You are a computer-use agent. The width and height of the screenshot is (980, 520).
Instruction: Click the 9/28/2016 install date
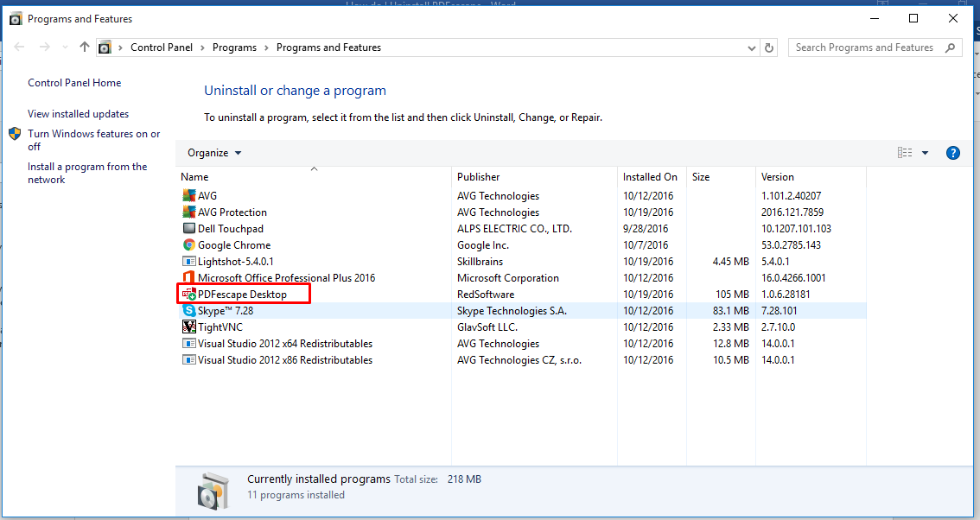(646, 229)
